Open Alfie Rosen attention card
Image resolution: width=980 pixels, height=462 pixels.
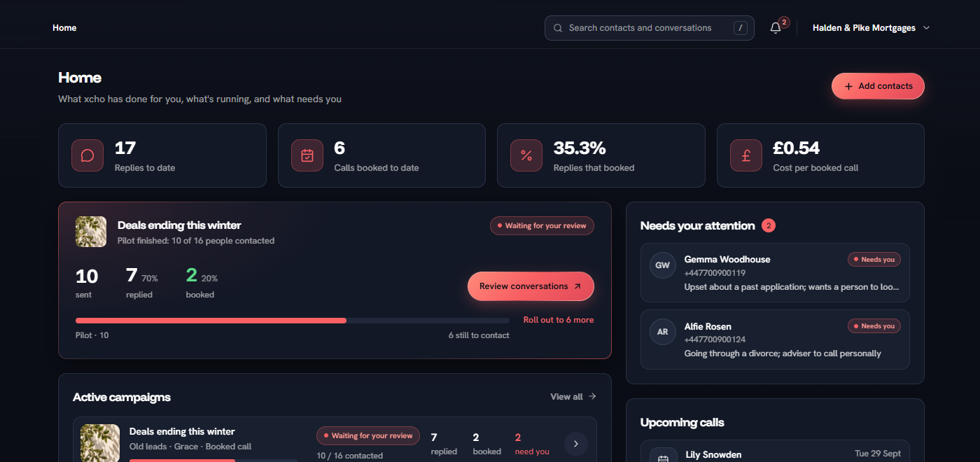point(775,339)
